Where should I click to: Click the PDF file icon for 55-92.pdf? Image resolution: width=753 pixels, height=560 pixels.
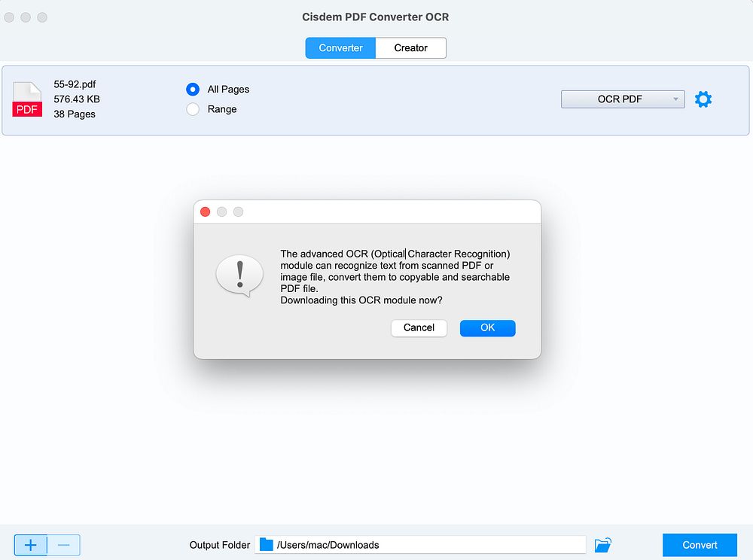coord(27,99)
